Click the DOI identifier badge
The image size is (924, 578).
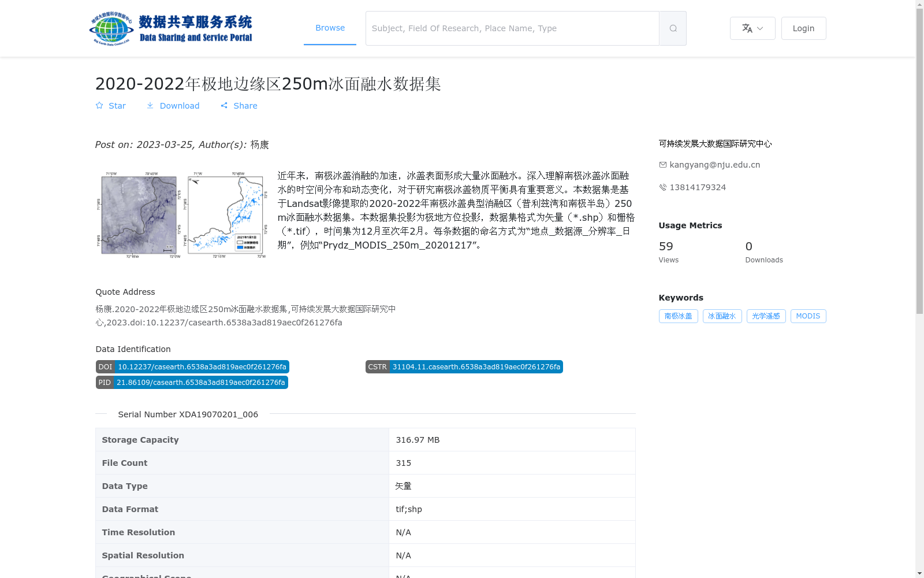tap(192, 367)
